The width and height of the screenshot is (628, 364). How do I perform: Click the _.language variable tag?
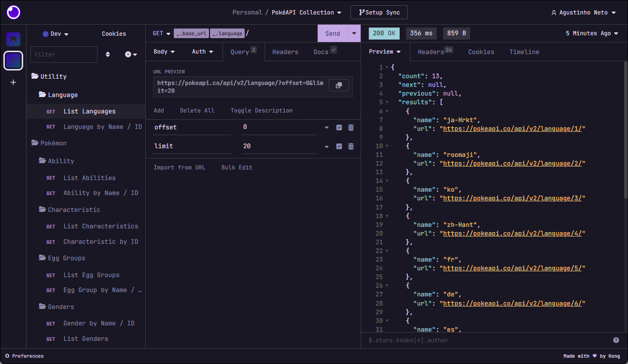(x=227, y=34)
